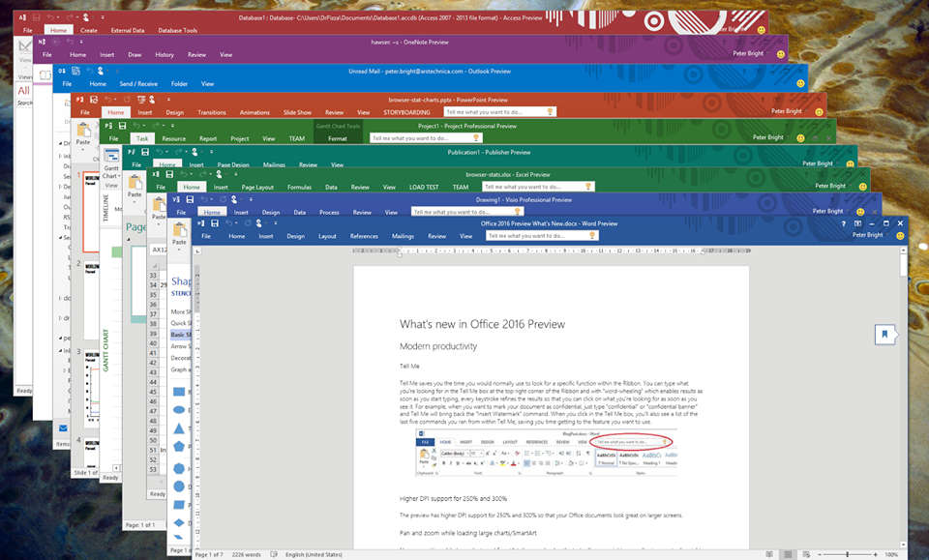This screenshot has width=929, height=560.
Task: Open the Formulas tab in Excel
Action: pyautogui.click(x=299, y=187)
